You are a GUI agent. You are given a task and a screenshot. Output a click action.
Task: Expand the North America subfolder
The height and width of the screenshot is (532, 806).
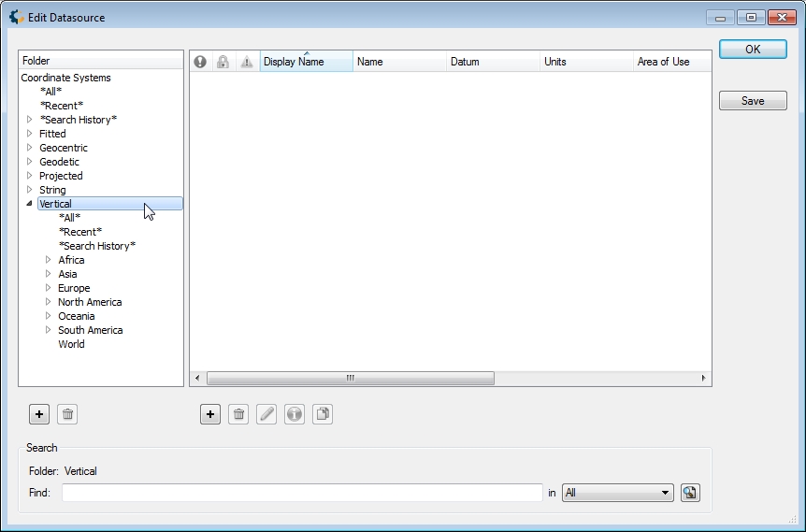click(x=49, y=302)
